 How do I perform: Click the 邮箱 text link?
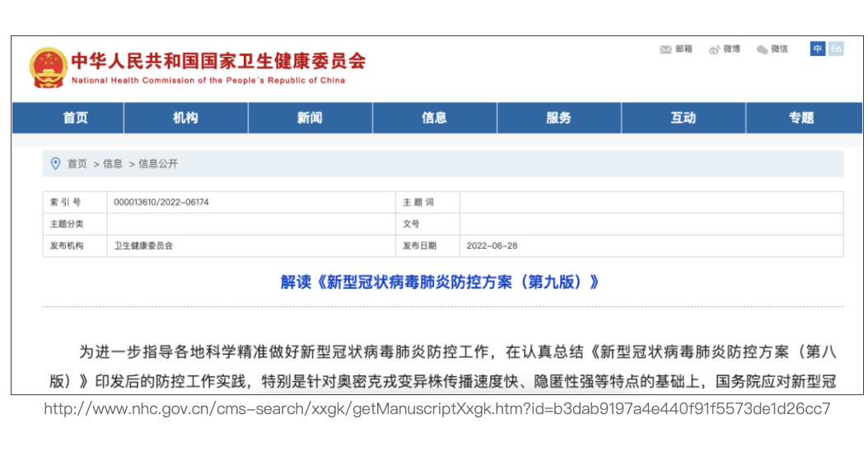coord(684,49)
